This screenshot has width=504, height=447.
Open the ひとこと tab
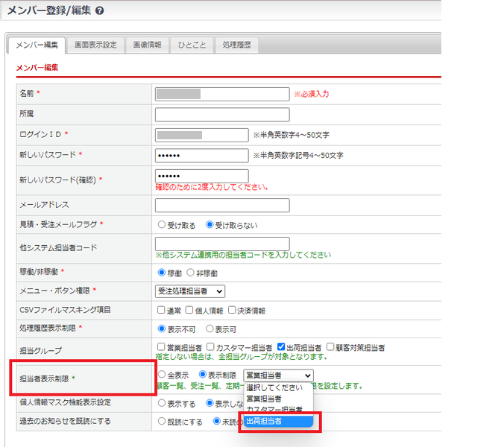192,45
